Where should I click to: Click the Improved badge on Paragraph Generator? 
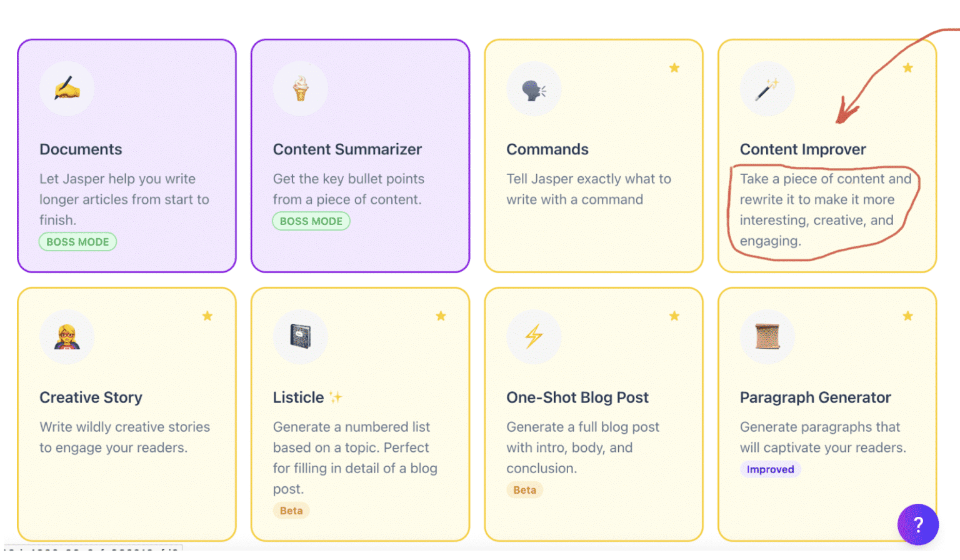pyautogui.click(x=771, y=469)
